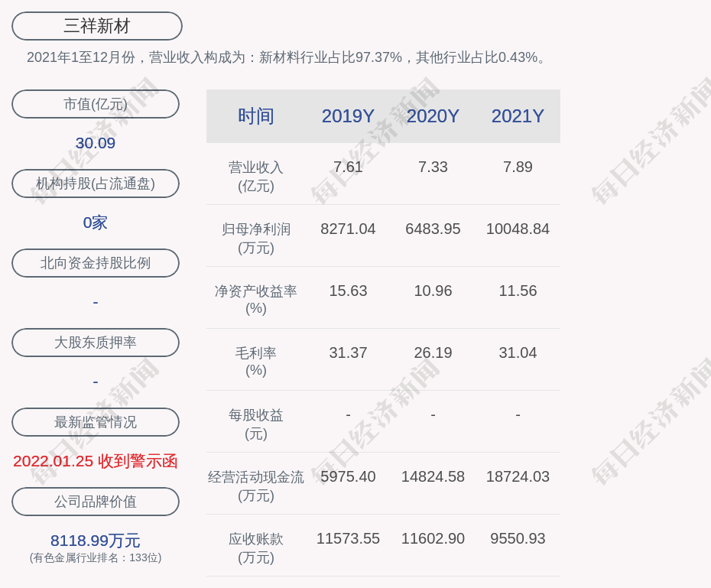
Task: Click the 2021Y column header
Action: (518, 116)
